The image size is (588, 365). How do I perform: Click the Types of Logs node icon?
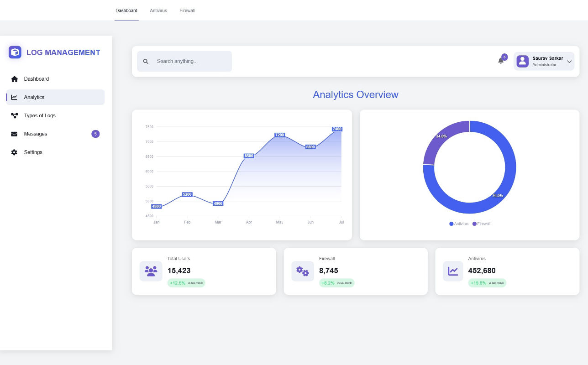pos(14,115)
